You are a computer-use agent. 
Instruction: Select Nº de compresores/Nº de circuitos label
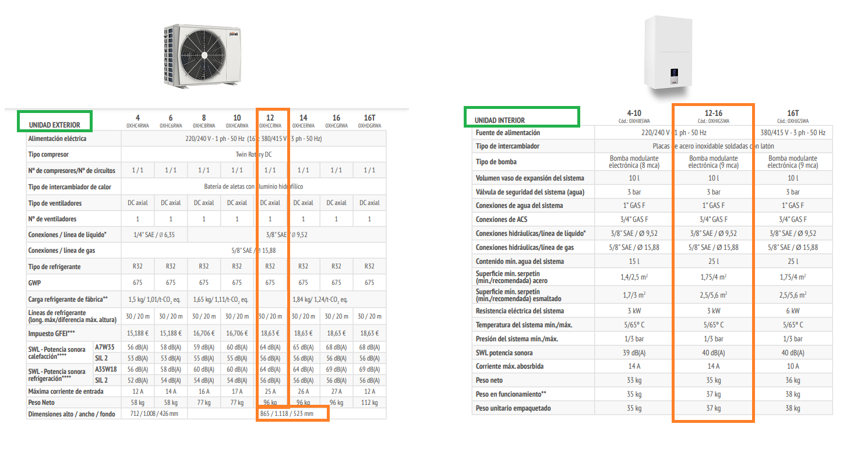pos(72,171)
